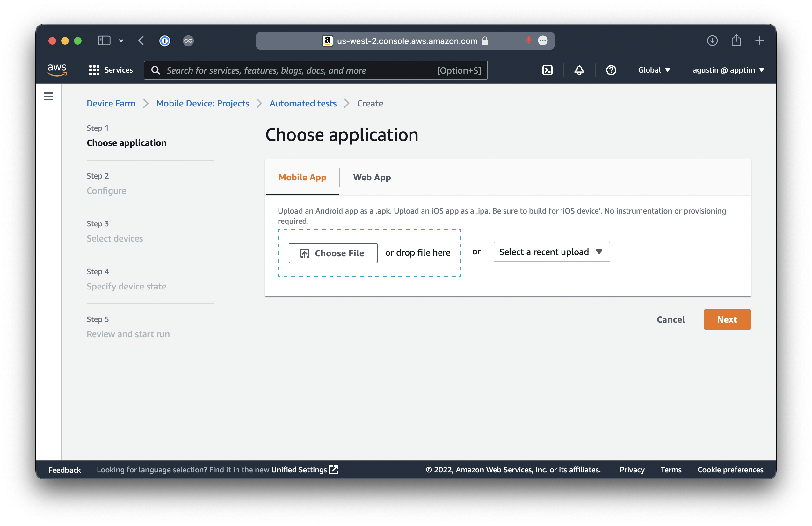Click the lock icon in address bar
Image resolution: width=812 pixels, height=526 pixels.
coord(484,40)
